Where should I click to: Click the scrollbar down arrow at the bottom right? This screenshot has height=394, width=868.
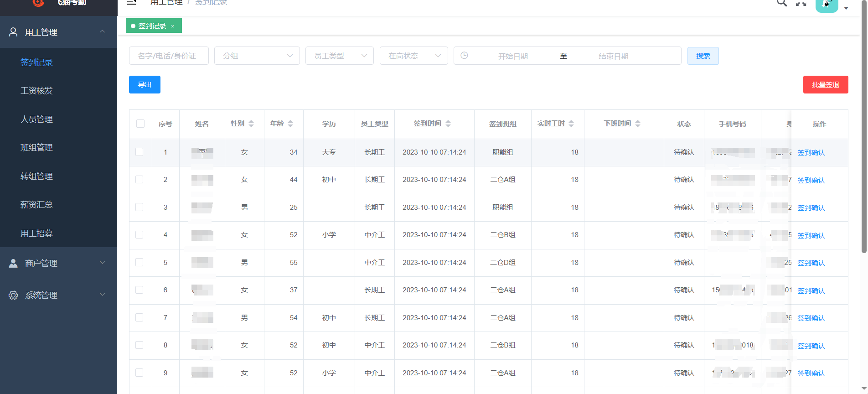pyautogui.click(x=863, y=389)
